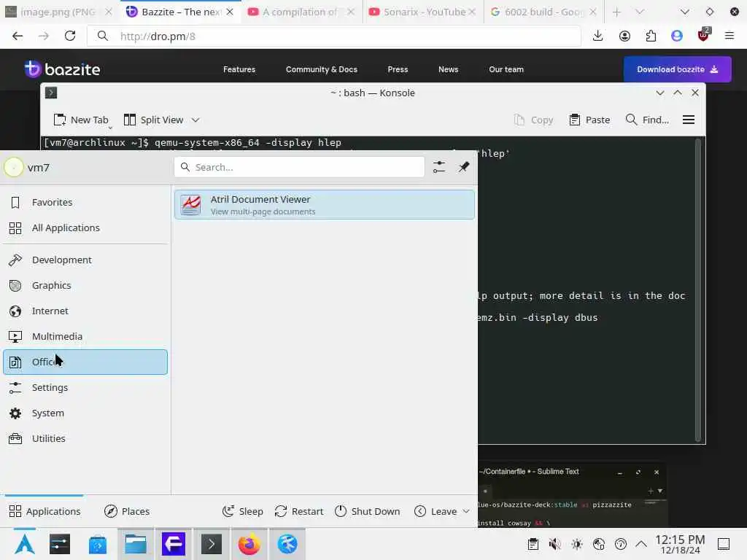The image size is (747, 560).
Task: Switch to the 6002-build Google tab
Action: (x=543, y=12)
